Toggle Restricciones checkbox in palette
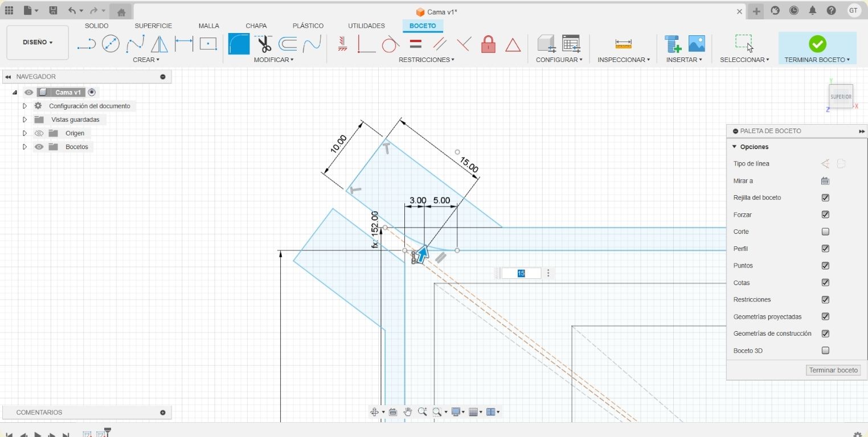 [x=825, y=300]
